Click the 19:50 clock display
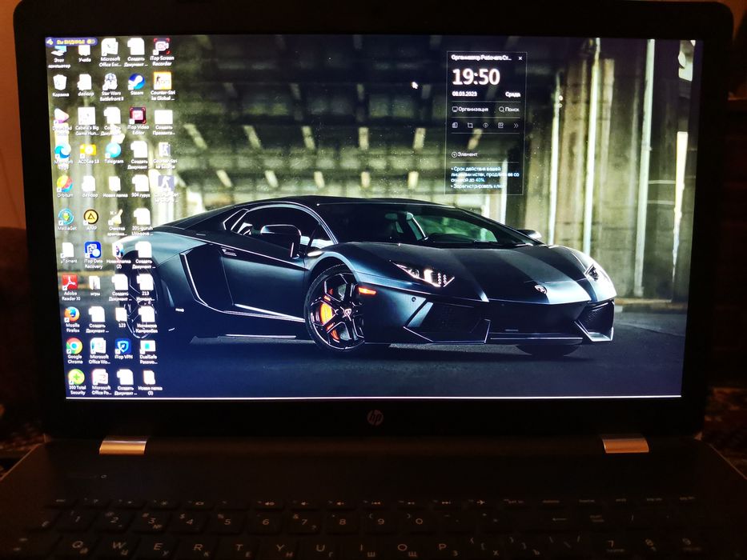Viewport: 747px width, 560px height. 476,77
